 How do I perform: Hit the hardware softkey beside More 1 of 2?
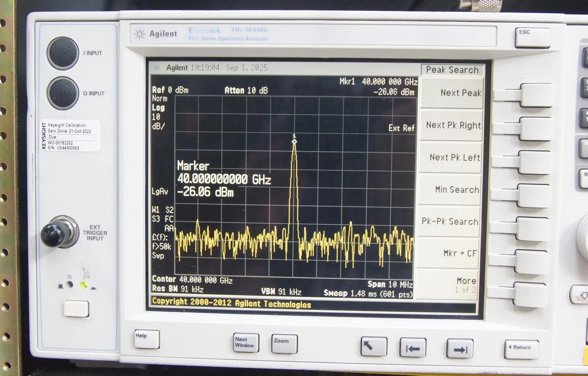[530, 294]
